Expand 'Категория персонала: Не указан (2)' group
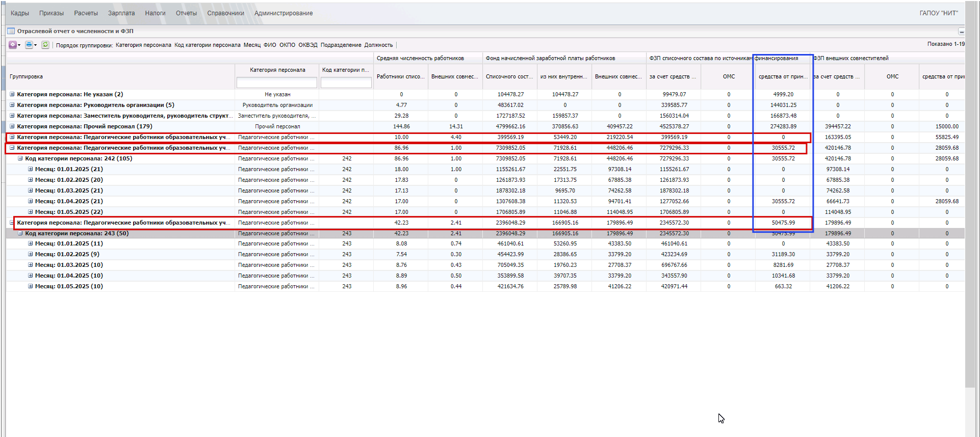 point(12,94)
